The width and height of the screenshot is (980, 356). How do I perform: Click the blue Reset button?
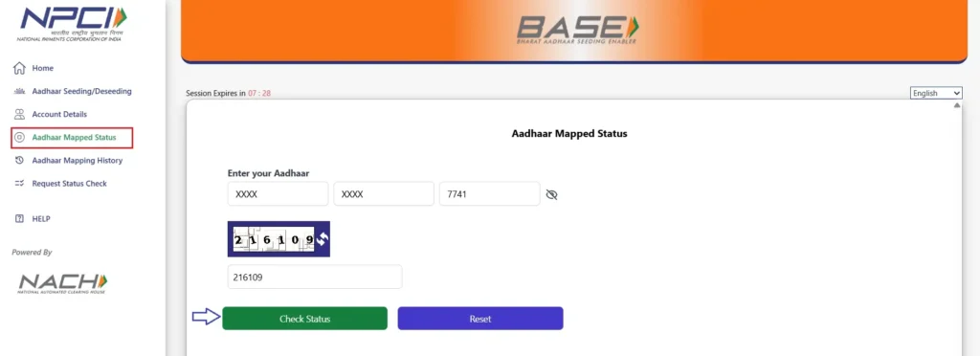480,319
